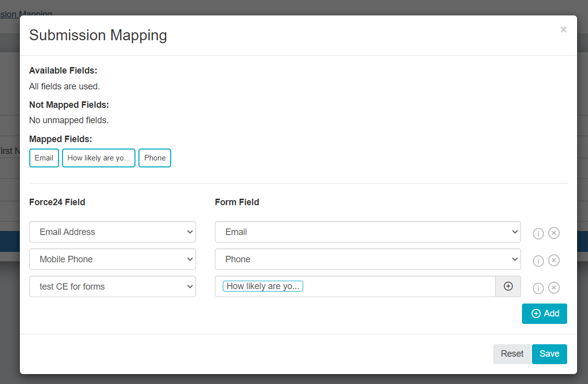This screenshot has height=384, width=588.
Task: Remove the Mobile Phone mapping row
Action: tap(554, 260)
